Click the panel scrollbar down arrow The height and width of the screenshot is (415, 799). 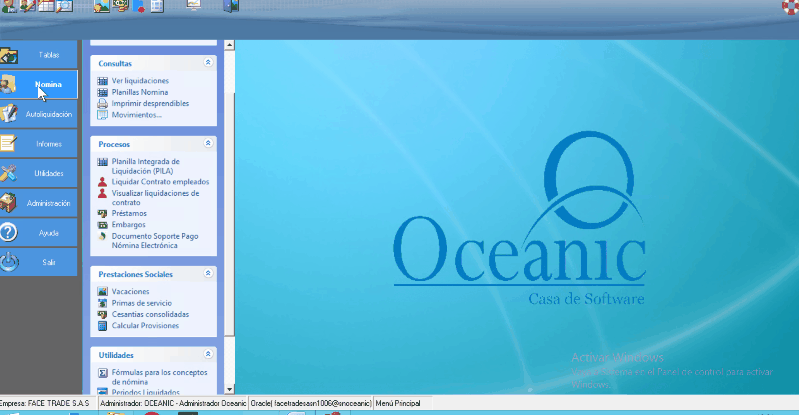click(x=229, y=389)
